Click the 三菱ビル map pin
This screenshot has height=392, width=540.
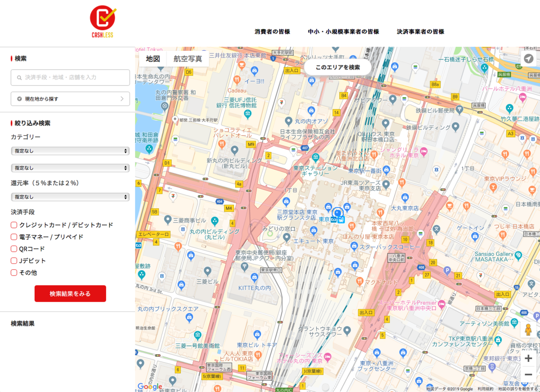click(207, 271)
